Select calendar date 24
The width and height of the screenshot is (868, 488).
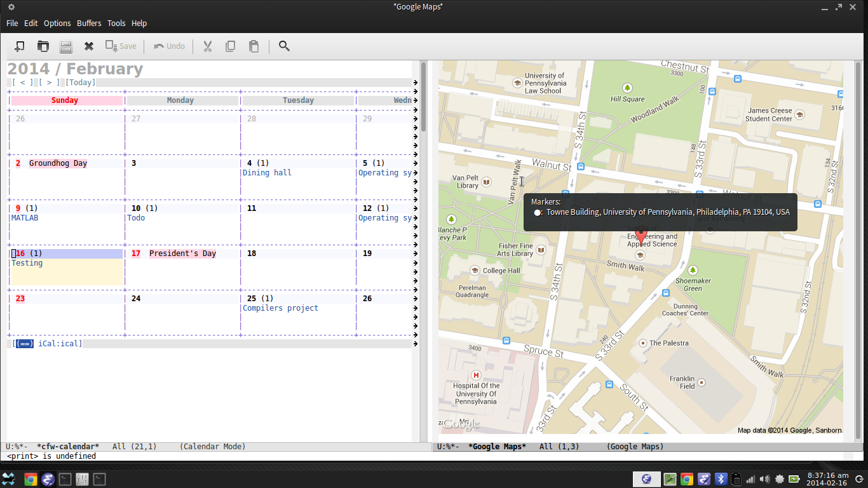click(136, 299)
